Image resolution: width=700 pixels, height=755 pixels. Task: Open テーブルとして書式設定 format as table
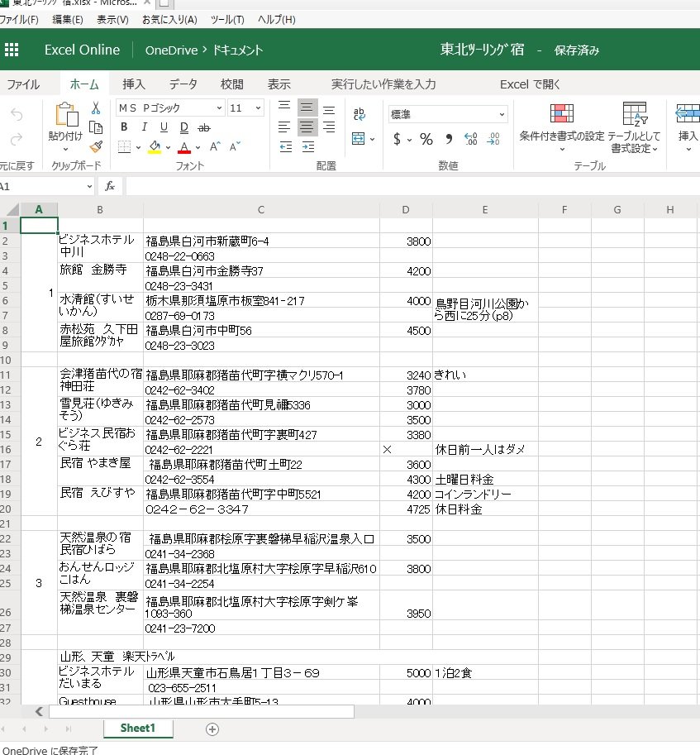[634, 127]
